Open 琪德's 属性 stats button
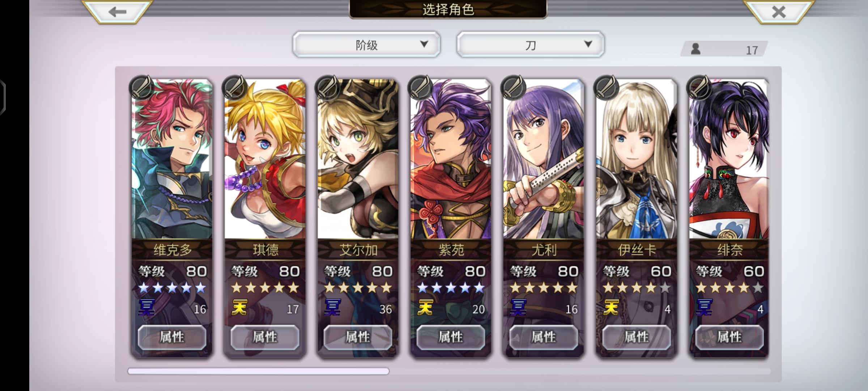868x391 pixels. 265,337
